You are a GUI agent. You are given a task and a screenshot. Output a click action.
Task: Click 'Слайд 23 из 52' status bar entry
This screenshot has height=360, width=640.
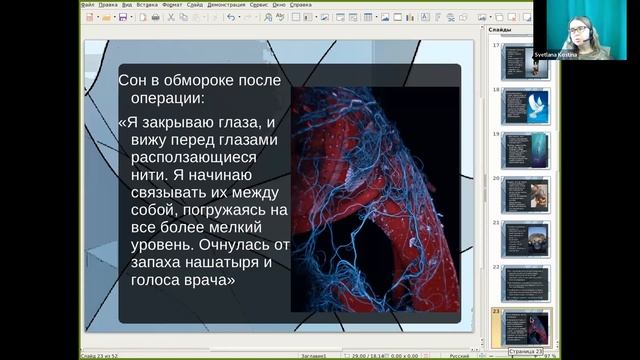pos(100,356)
